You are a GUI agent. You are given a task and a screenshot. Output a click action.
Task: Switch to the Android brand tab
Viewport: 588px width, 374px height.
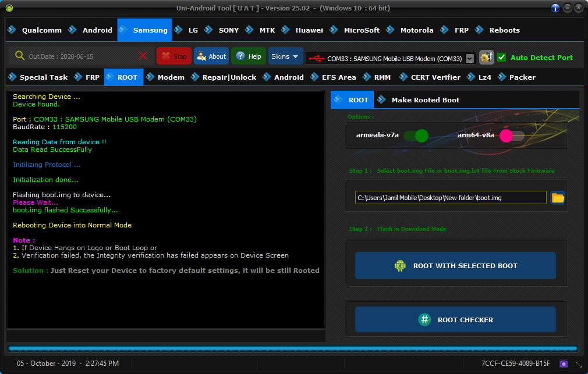[x=90, y=30]
